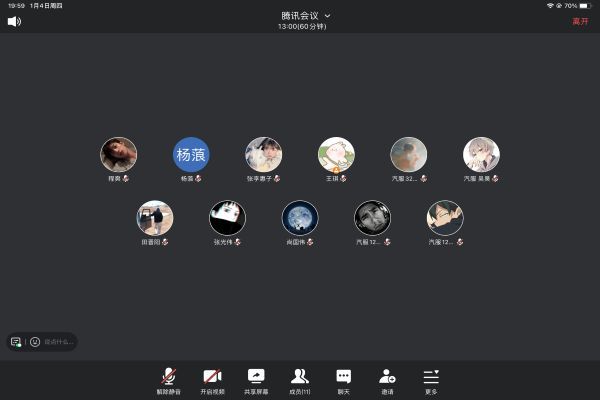Select 王琪 participant avatar
This screenshot has width=600, height=400.
pos(336,155)
